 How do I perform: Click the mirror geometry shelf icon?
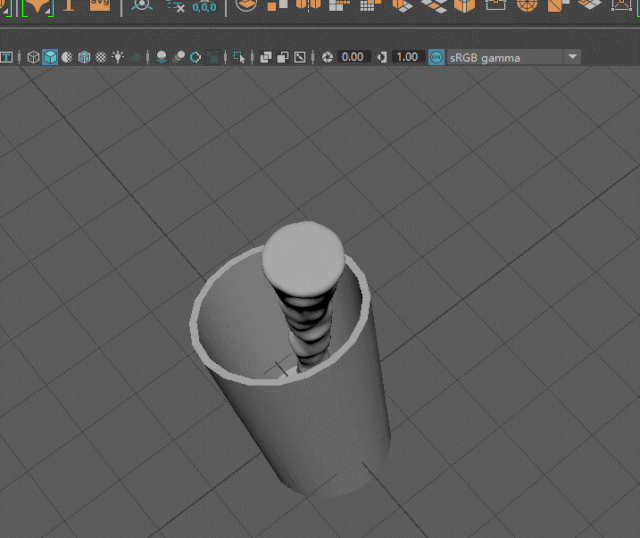pos(308,5)
